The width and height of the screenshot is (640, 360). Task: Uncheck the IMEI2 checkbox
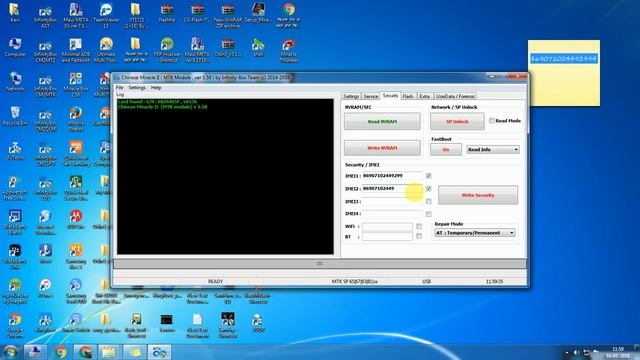[x=429, y=189]
